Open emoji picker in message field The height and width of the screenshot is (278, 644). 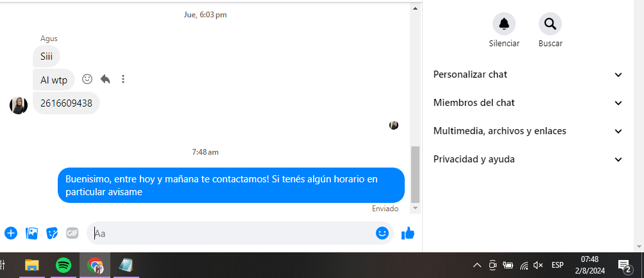click(x=382, y=233)
